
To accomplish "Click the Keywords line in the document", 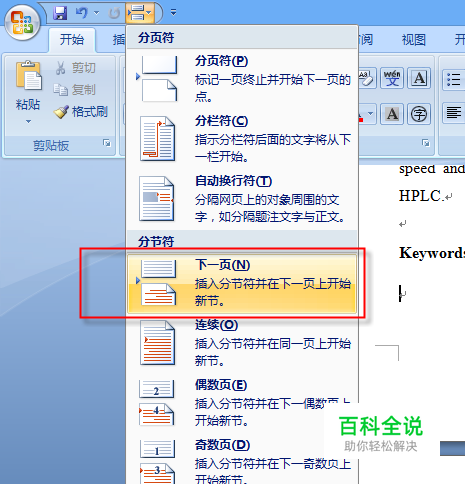I will click(x=432, y=253).
